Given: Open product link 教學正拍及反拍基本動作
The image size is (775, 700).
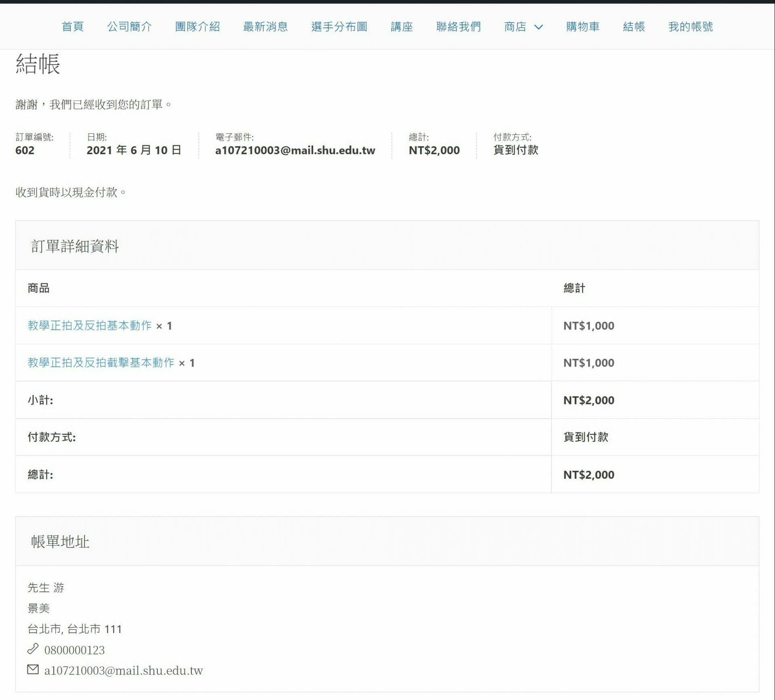Looking at the screenshot, I should point(90,325).
